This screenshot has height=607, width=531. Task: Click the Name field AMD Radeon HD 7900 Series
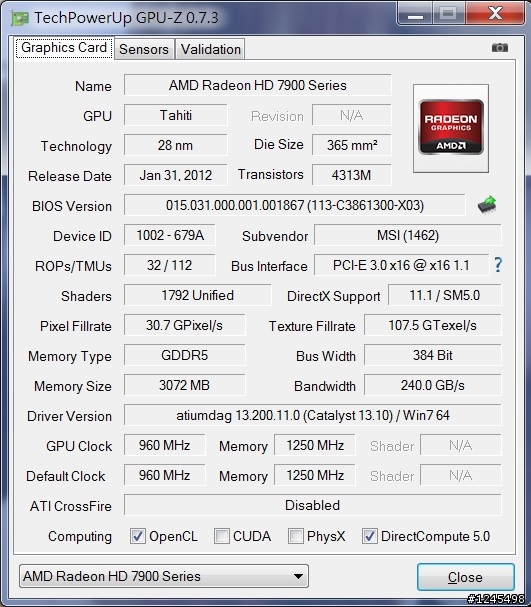(x=258, y=85)
